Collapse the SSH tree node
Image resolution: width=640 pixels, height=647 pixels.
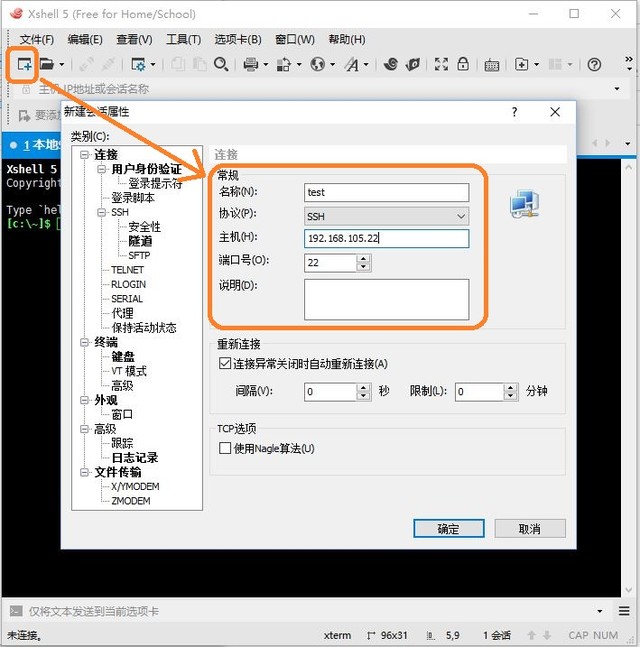[x=102, y=213]
